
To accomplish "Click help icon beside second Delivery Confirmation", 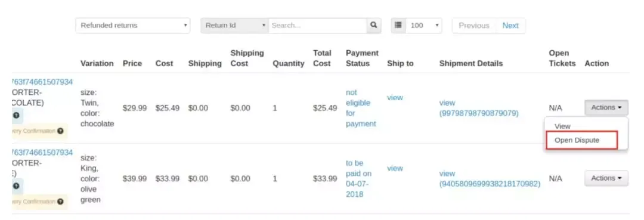I will [x=60, y=202].
